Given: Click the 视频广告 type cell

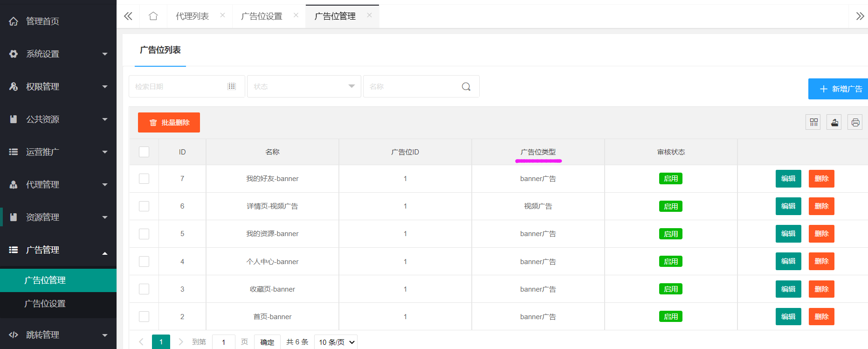Looking at the screenshot, I should point(538,206).
